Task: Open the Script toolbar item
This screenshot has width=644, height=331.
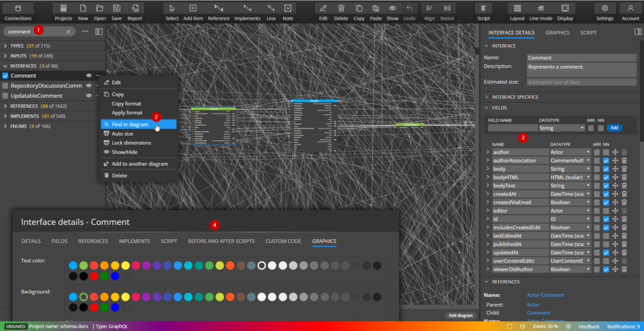Action: pyautogui.click(x=484, y=13)
